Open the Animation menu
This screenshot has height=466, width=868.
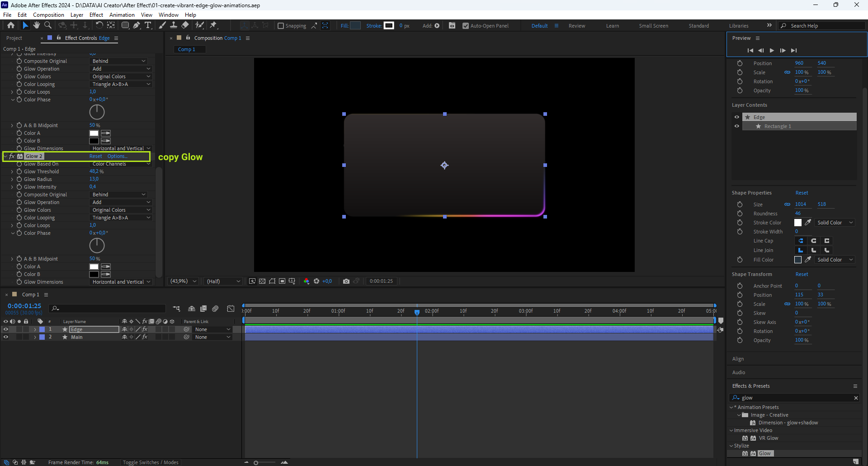122,14
